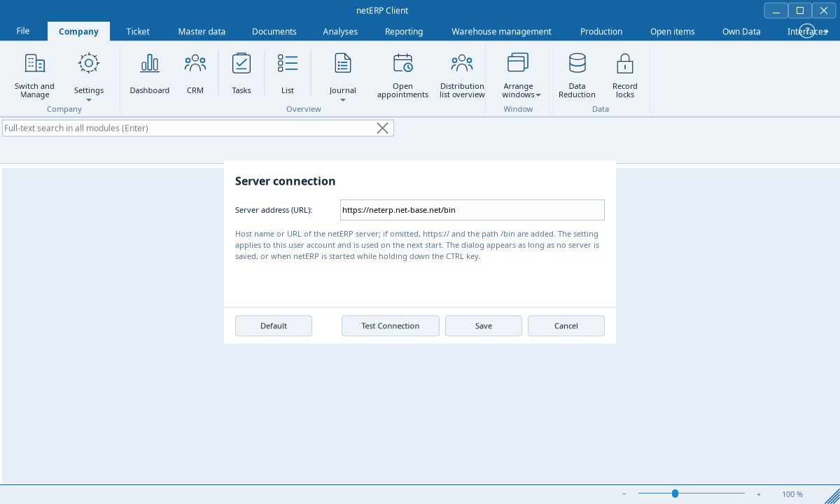Switch to the Ticket tab
Viewport: 840px width, 504px height.
138,31
